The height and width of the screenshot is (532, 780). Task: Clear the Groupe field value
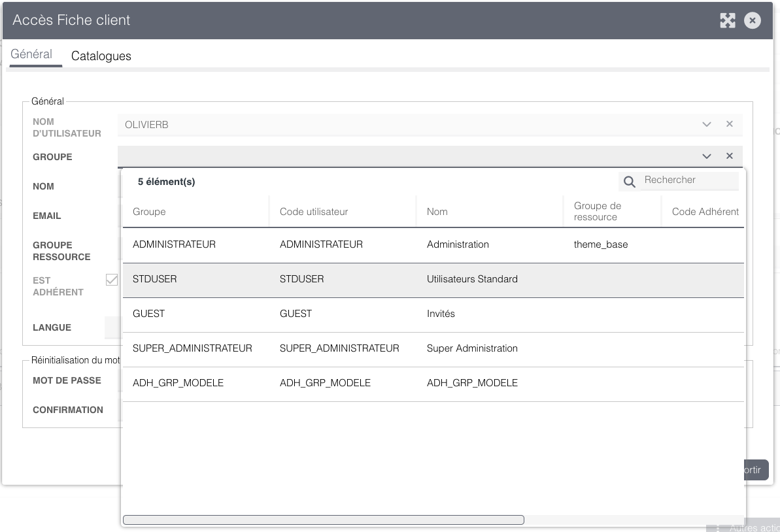pyautogui.click(x=729, y=156)
